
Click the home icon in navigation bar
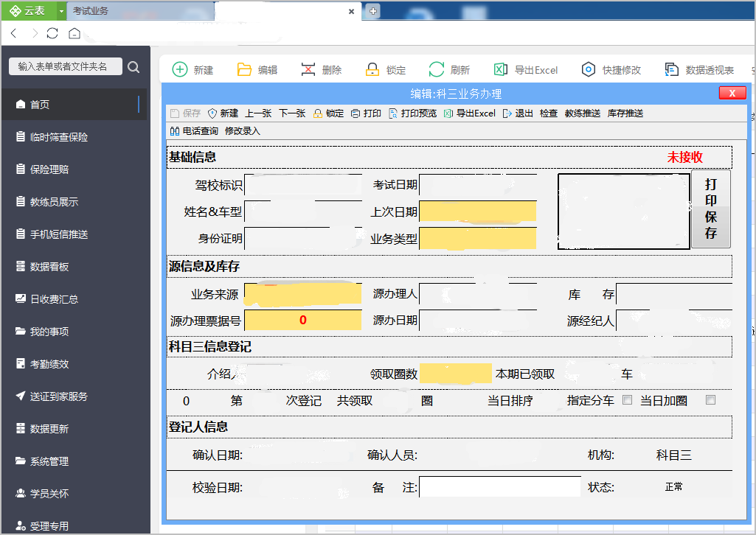click(74, 33)
